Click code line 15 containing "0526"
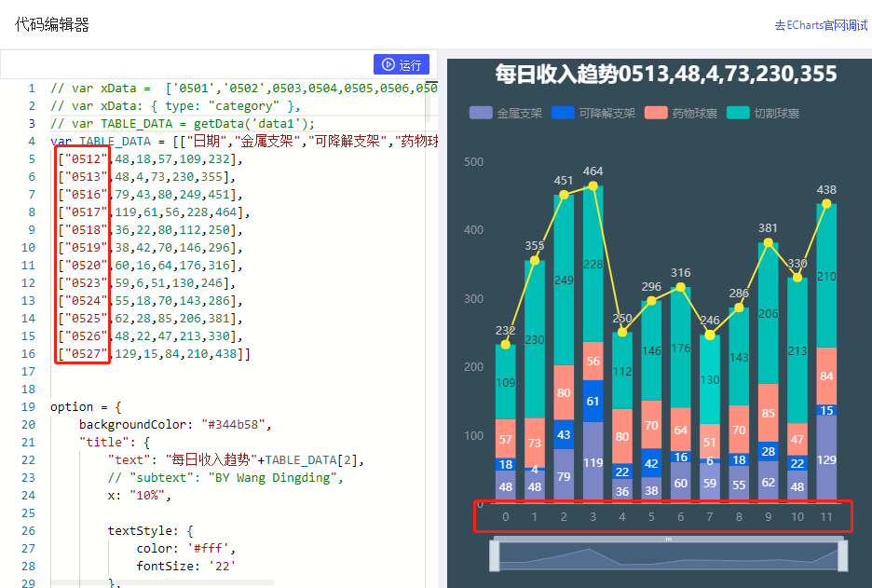872x588 pixels. [150, 336]
